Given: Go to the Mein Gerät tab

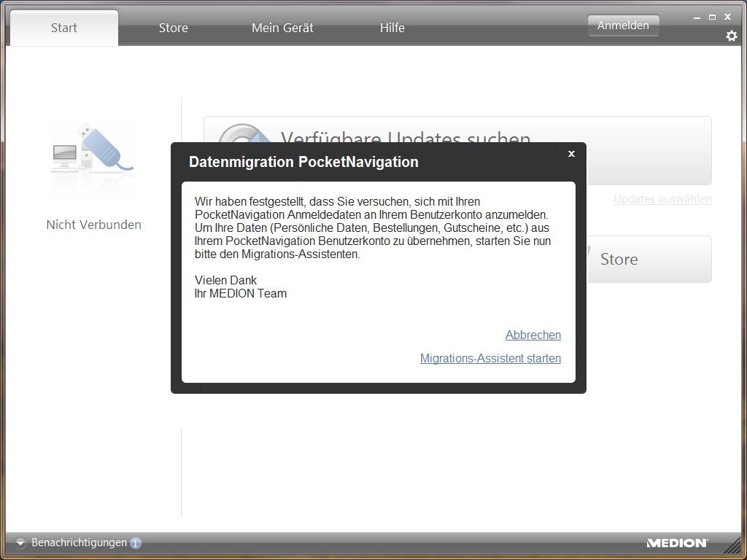Looking at the screenshot, I should click(x=282, y=28).
